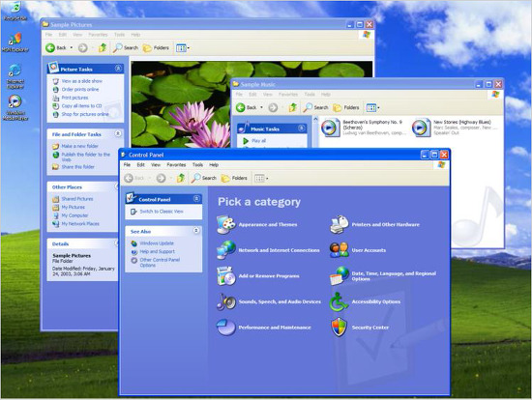Open Appearance and Themes category icon
Viewport: 532px width, 400px height.
(226, 224)
